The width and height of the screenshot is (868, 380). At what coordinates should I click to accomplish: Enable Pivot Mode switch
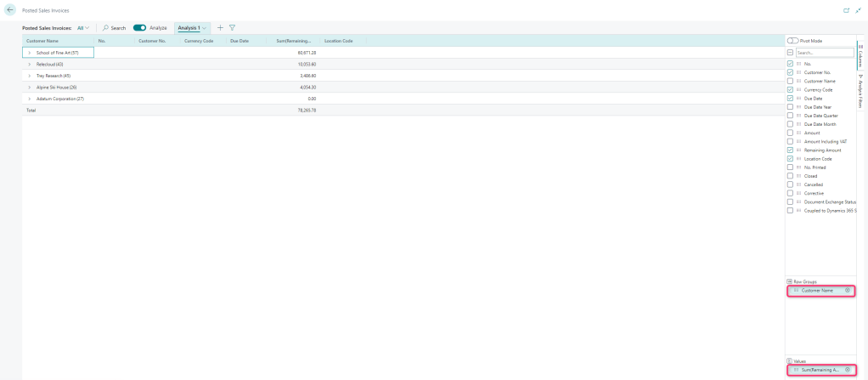click(x=792, y=41)
